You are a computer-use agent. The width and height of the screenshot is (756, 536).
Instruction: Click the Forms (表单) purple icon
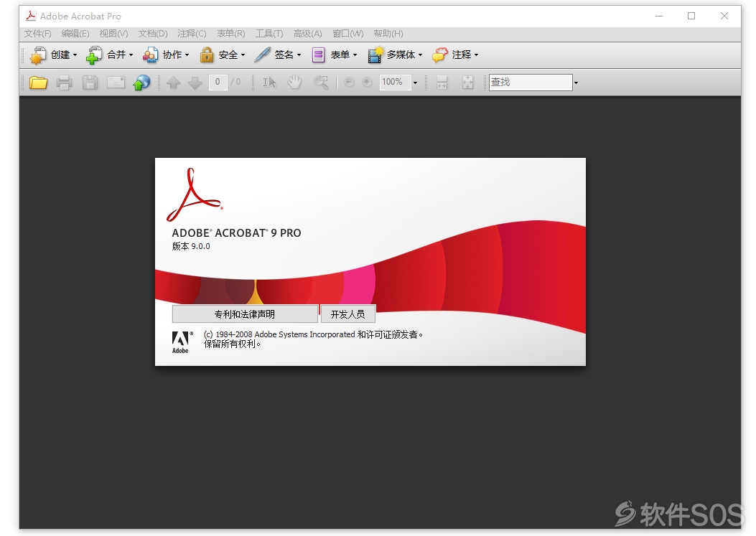pyautogui.click(x=318, y=55)
